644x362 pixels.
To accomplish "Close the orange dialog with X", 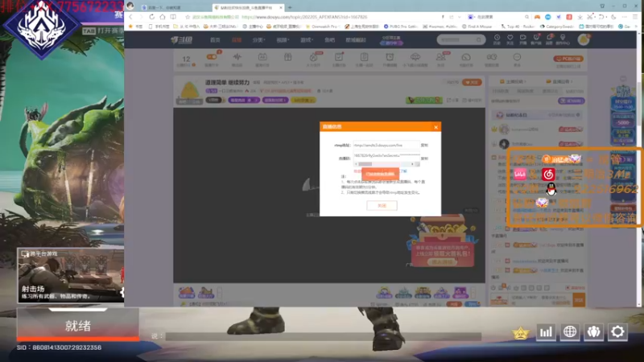I will [436, 127].
